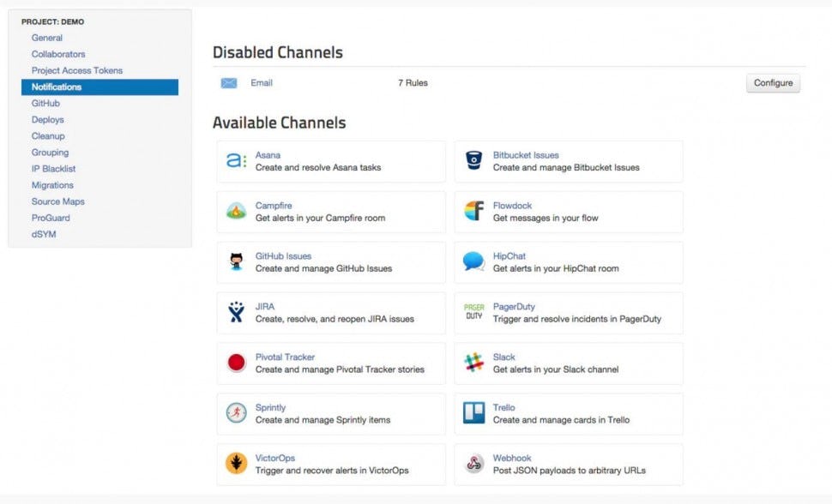Open the JIRA channel link
Screen dimensions: 832x504
click(x=265, y=306)
